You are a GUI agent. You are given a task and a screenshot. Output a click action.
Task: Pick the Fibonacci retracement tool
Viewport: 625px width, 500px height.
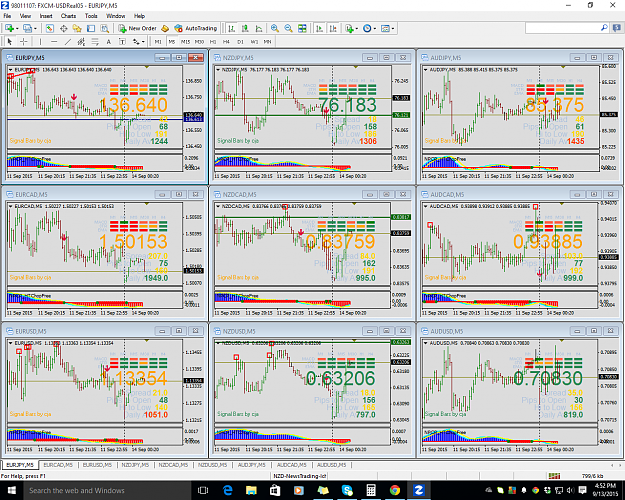coord(95,41)
